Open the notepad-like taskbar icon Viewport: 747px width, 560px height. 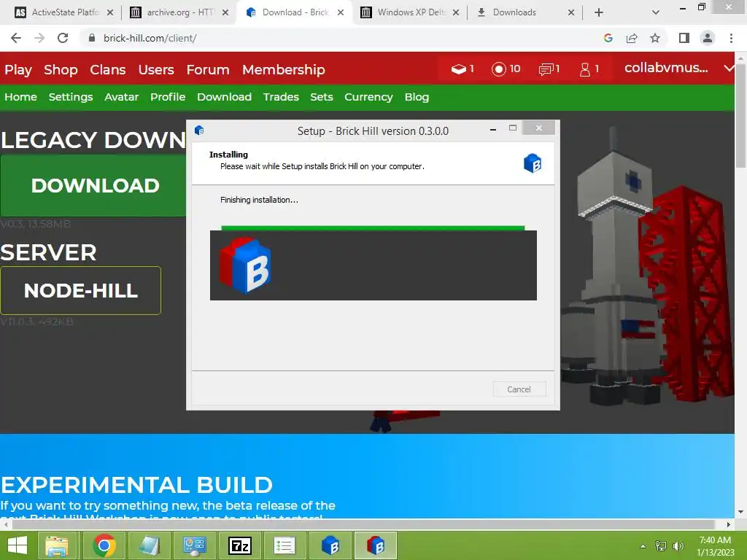pyautogui.click(x=149, y=545)
